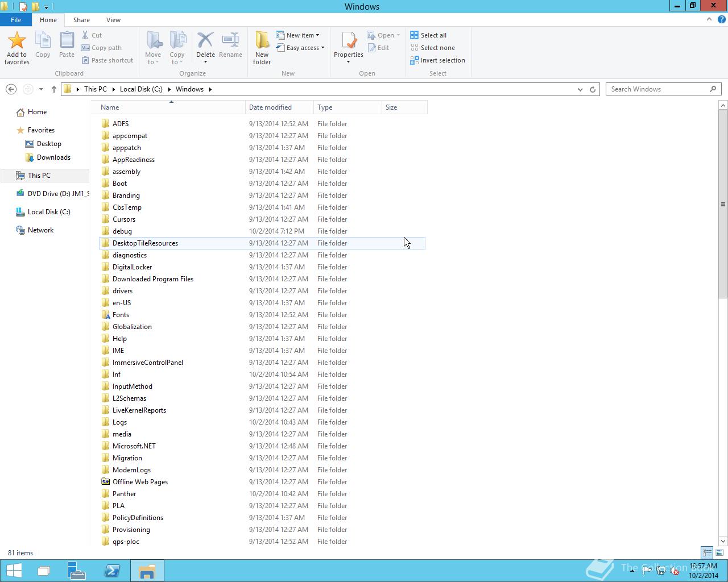728x582 pixels.
Task: Click File Explorer taskbar icon
Action: click(147, 571)
